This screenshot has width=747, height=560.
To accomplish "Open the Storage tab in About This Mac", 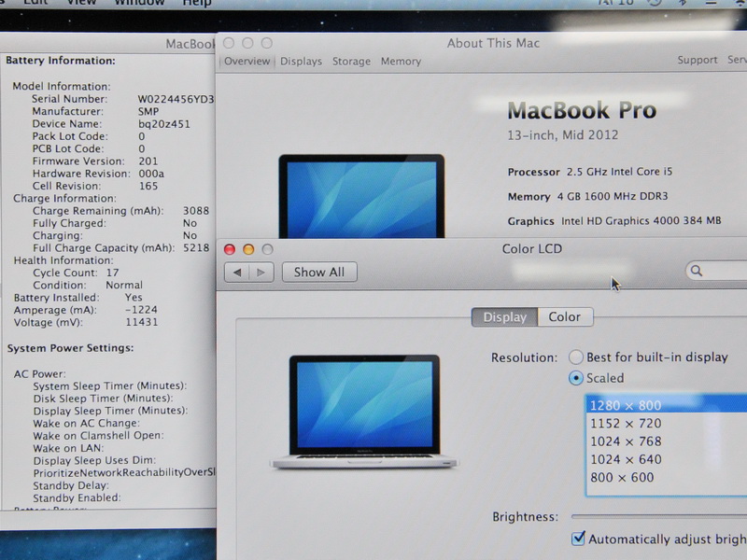I will (x=352, y=62).
